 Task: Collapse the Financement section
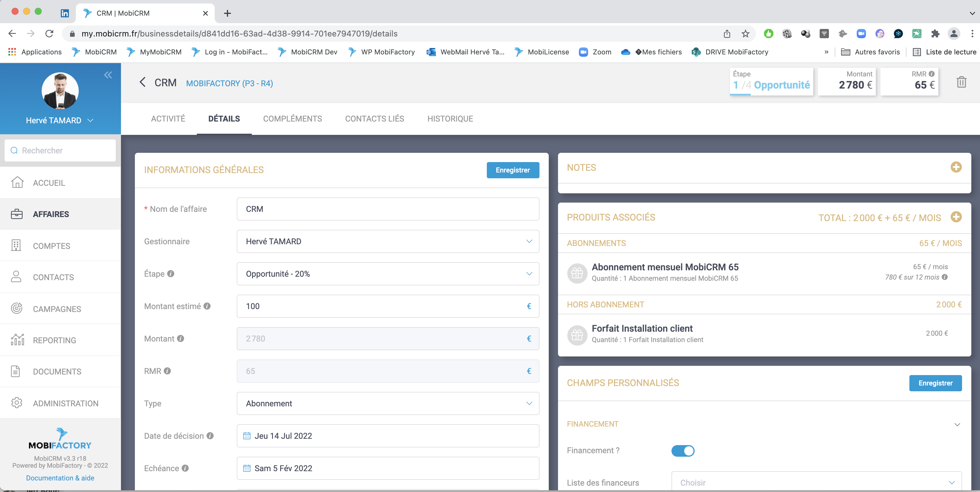[957, 424]
